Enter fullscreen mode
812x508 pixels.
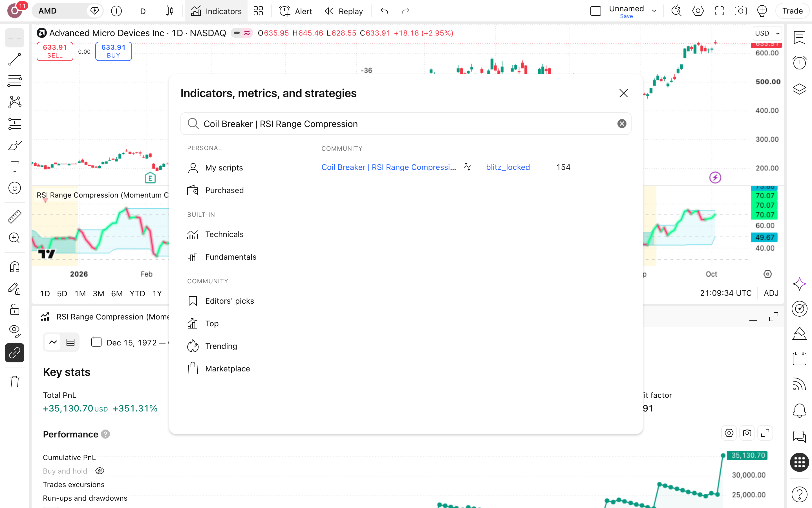(x=719, y=11)
